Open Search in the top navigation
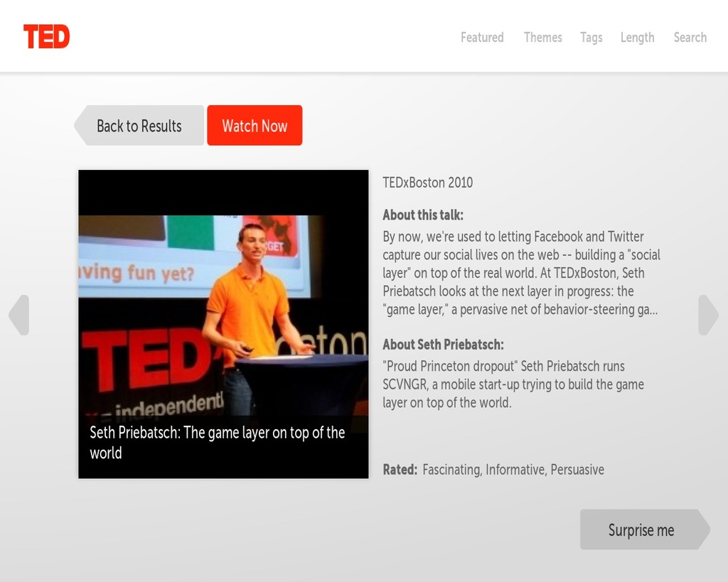 [690, 37]
